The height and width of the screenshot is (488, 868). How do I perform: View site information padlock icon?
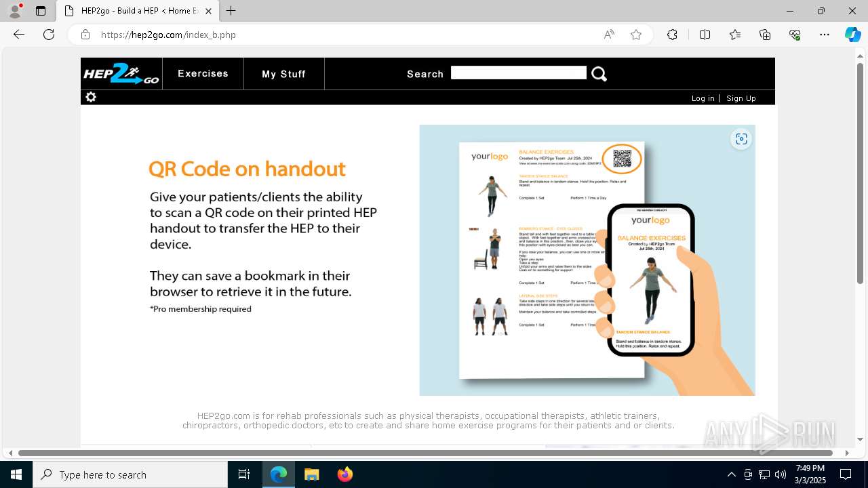point(85,35)
